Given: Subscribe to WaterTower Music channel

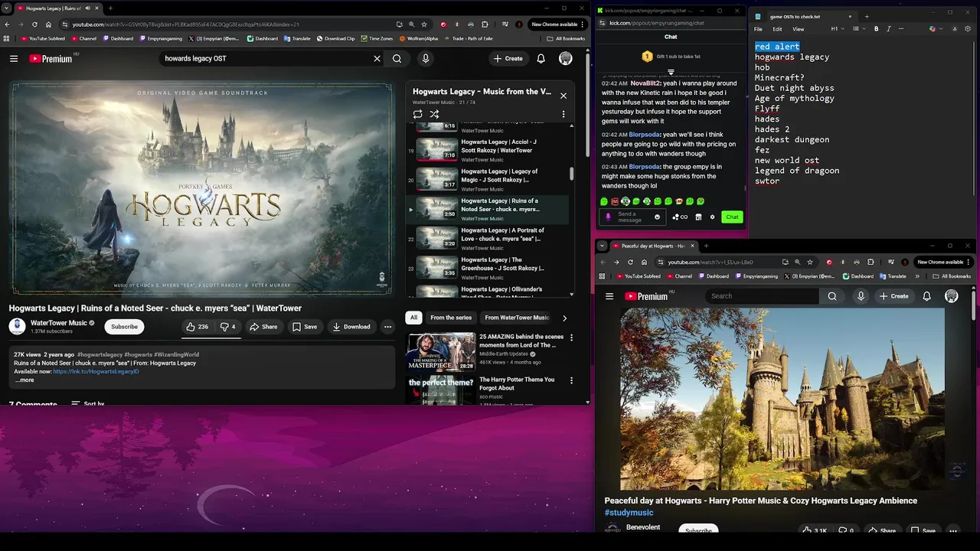Looking at the screenshot, I should coord(124,327).
